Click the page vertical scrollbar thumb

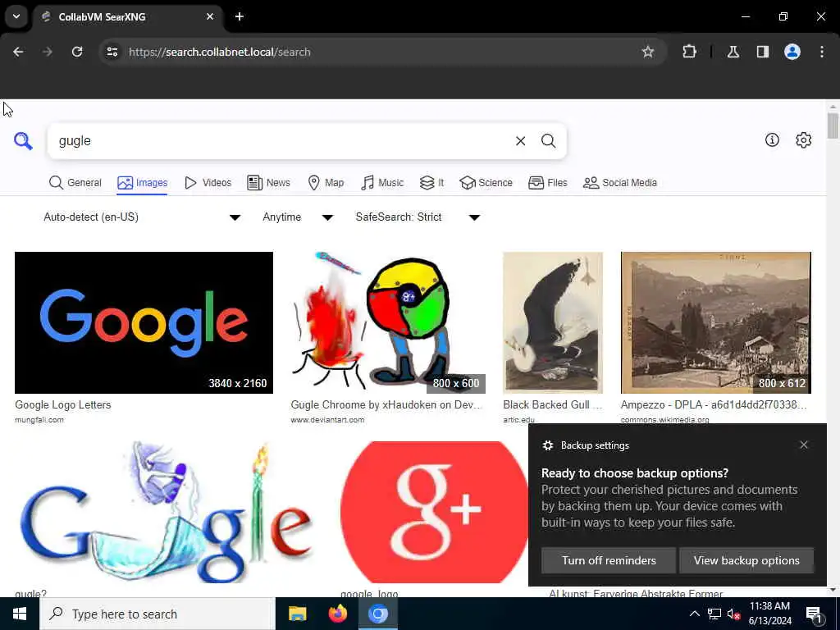tap(833, 126)
